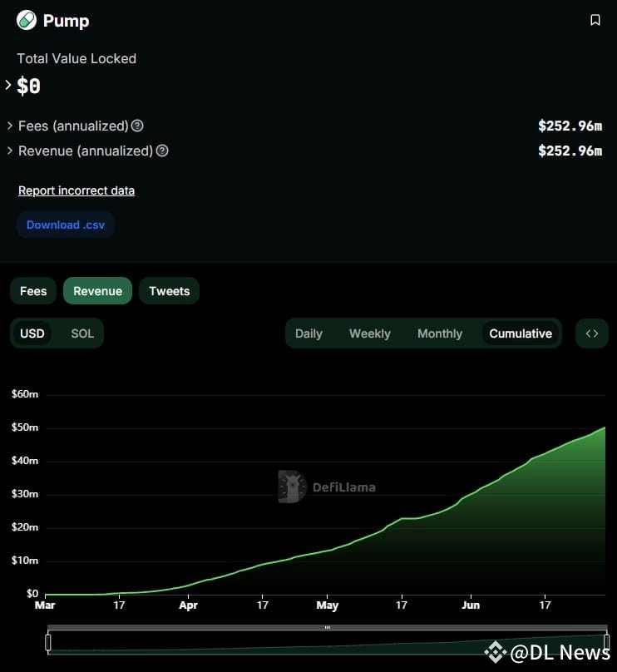Viewport: 617px width, 672px height.
Task: Click the end point of the revenue curve
Action: (605, 427)
